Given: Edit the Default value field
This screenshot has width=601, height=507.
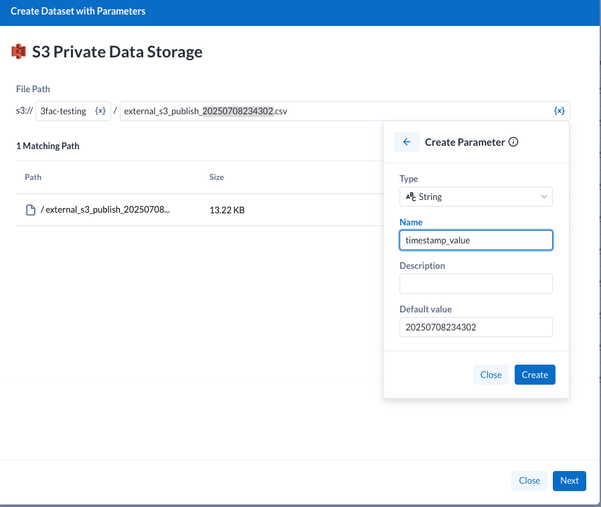Looking at the screenshot, I should coord(475,327).
